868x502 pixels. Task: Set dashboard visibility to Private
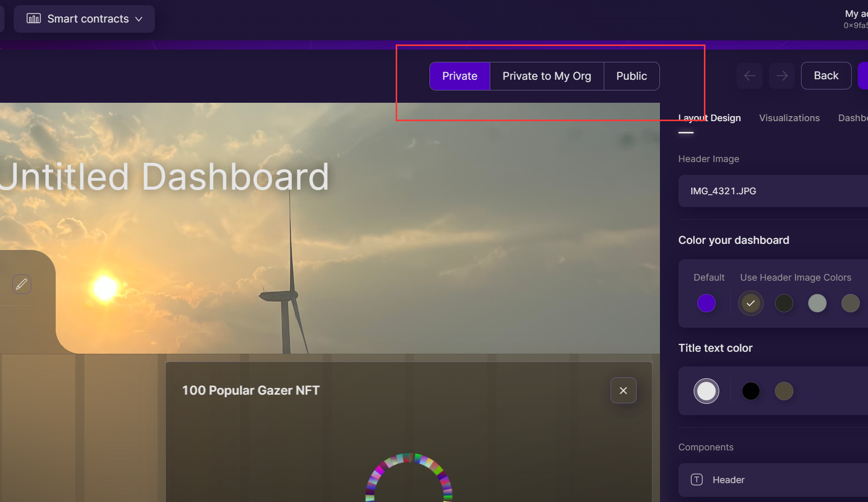point(460,76)
